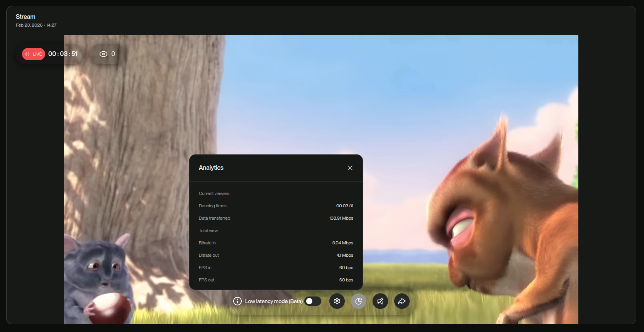This screenshot has width=644, height=332.
Task: Toggle the analytics chart icon
Action: coord(359,301)
